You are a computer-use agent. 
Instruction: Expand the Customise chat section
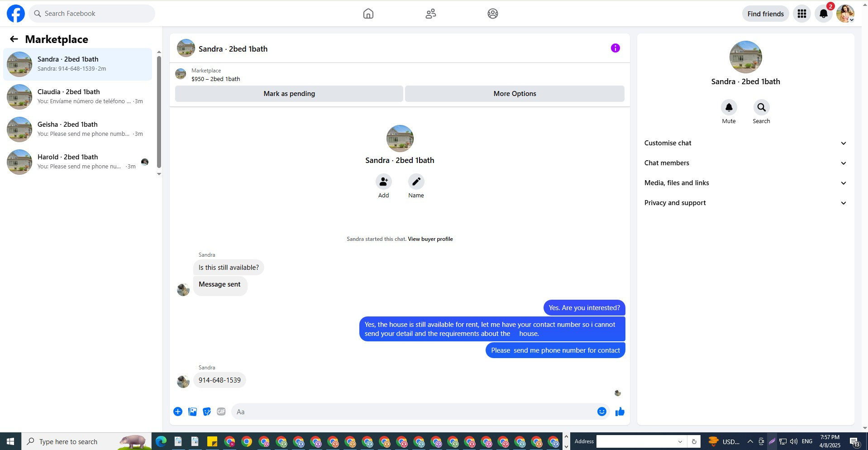pyautogui.click(x=745, y=143)
